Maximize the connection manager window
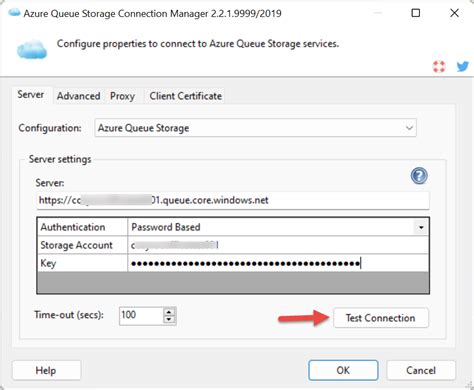 point(416,13)
